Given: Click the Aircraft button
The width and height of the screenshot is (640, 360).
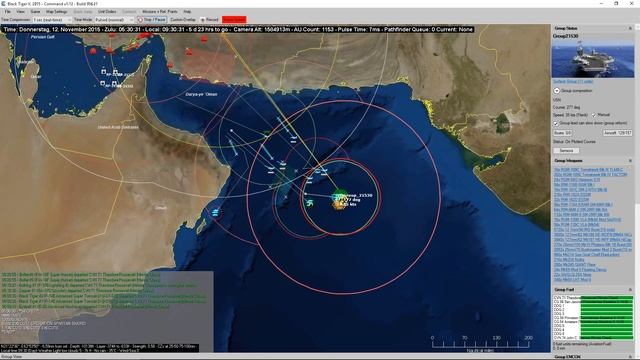Looking at the screenshot, I should point(618,133).
